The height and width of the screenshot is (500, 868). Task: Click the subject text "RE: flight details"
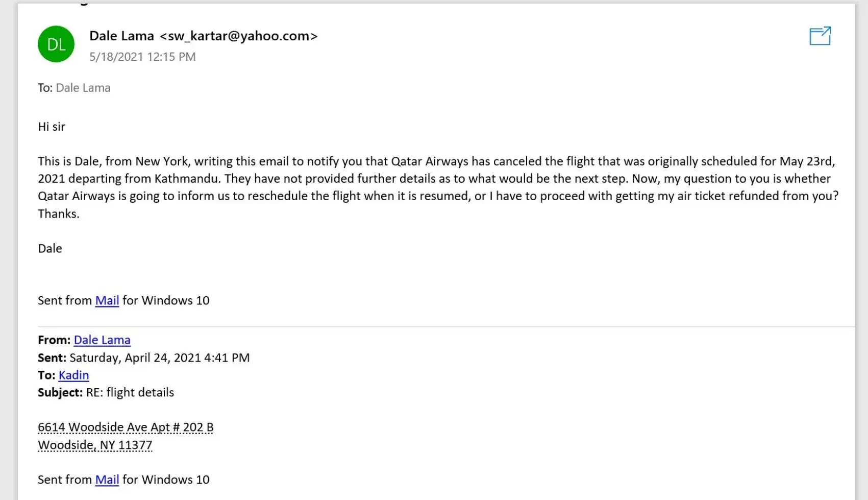click(x=130, y=393)
